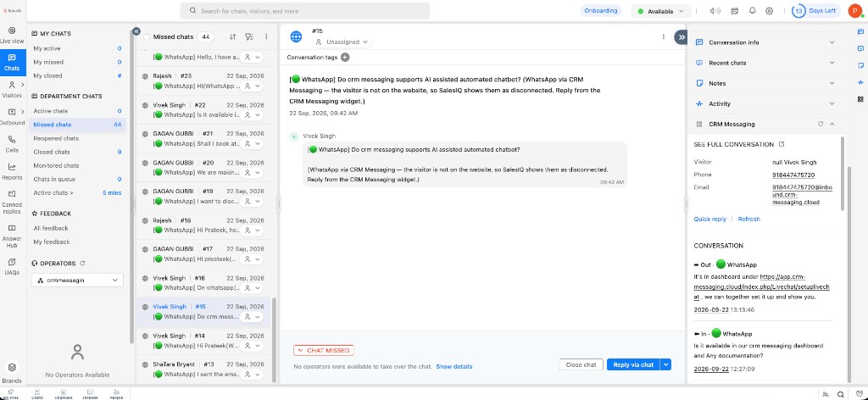Screen dimensions: 868x400
Task: Open Calls section in sidebar
Action: coord(12,144)
